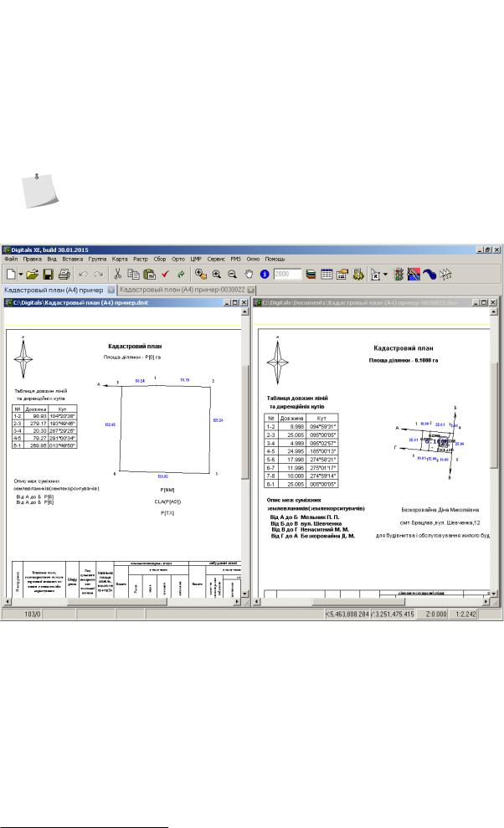The height and width of the screenshot is (828, 504).
Task: Open the table grid icon in toolbar
Action: pyautogui.click(x=327, y=274)
